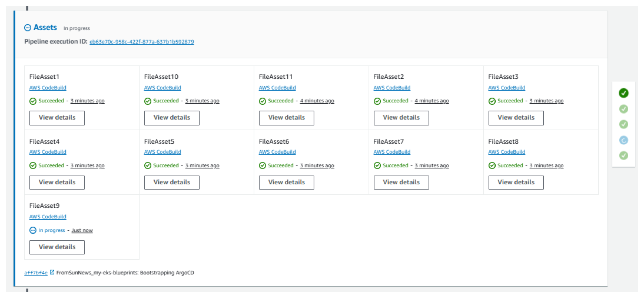This screenshot has height=298, width=644.
Task: View details for FileAsset1
Action: [57, 118]
